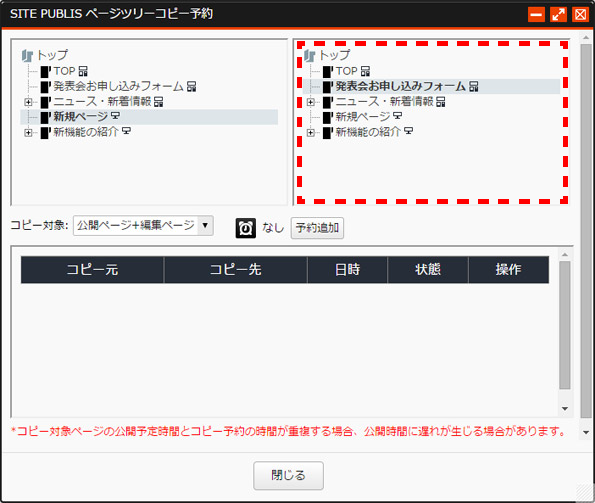Select 発表会お申し込みフォーム in the left source tree

[x=118, y=86]
